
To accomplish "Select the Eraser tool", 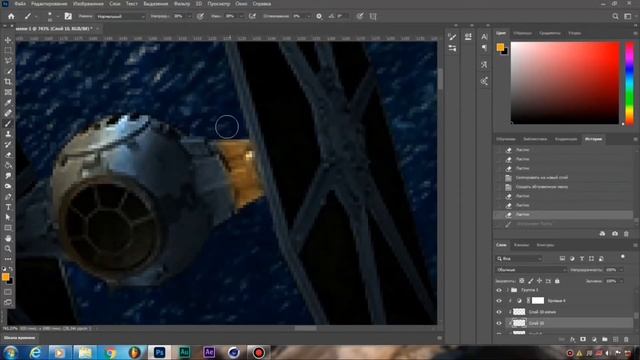I will (8, 155).
